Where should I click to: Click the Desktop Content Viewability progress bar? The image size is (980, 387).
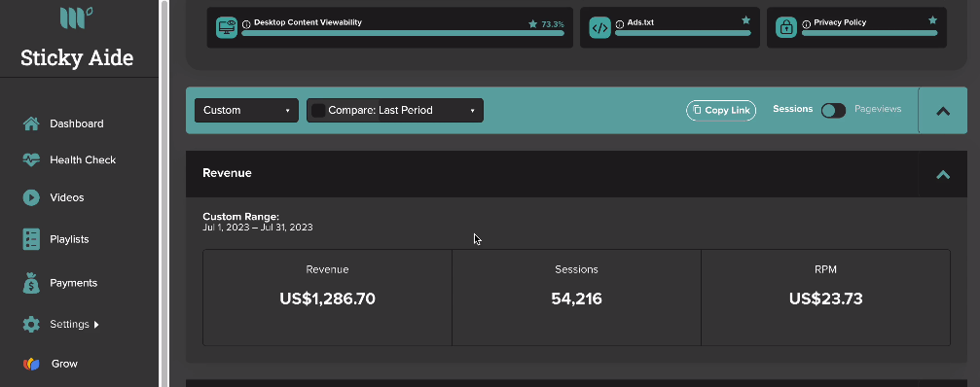click(403, 33)
